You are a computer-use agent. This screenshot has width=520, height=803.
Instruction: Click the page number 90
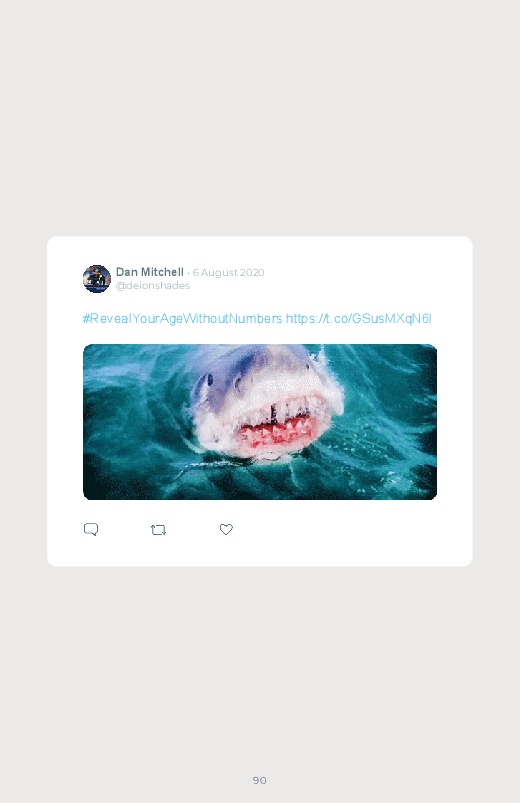coord(260,780)
